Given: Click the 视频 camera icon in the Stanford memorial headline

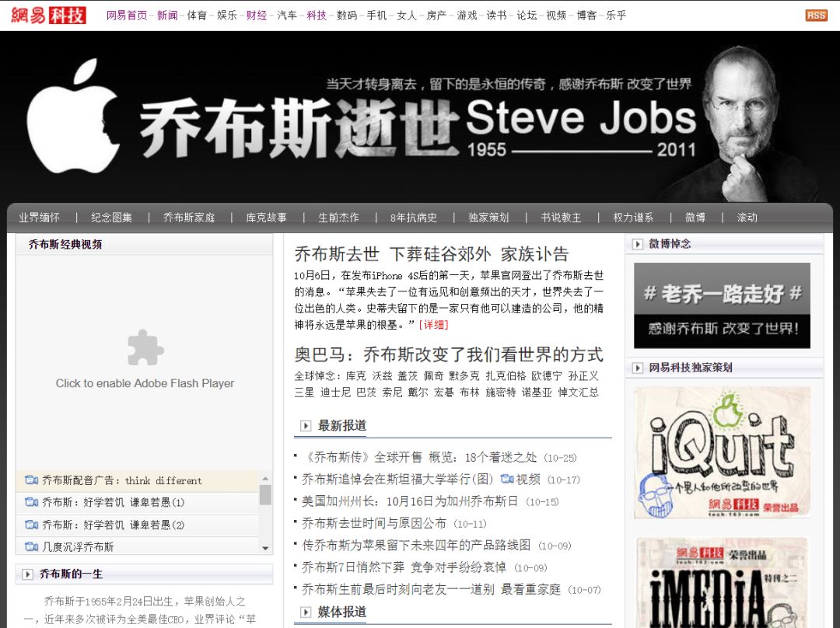Looking at the screenshot, I should (x=507, y=479).
